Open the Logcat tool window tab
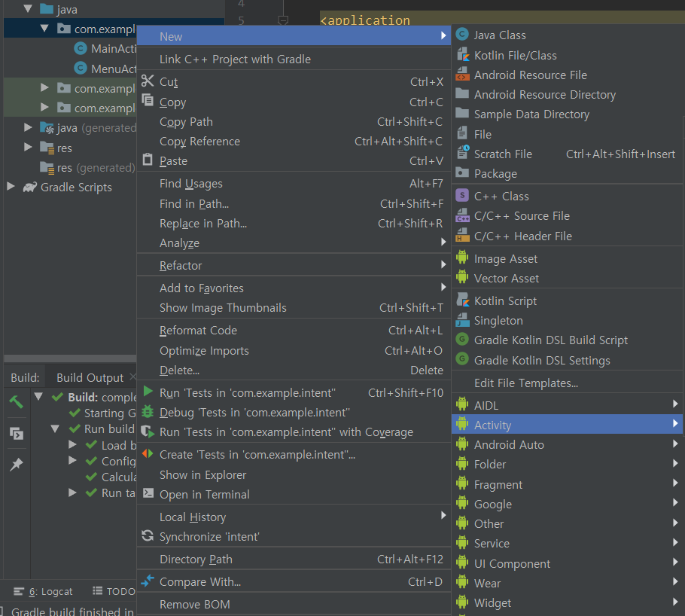Viewport: 685px width, 616px height. coord(43,591)
